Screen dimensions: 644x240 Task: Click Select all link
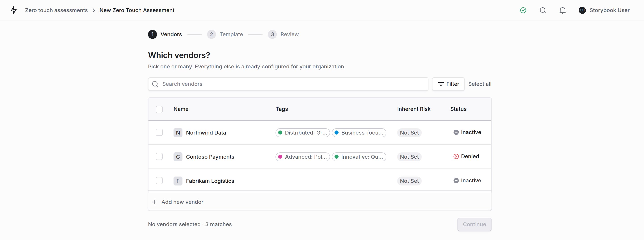479,84
